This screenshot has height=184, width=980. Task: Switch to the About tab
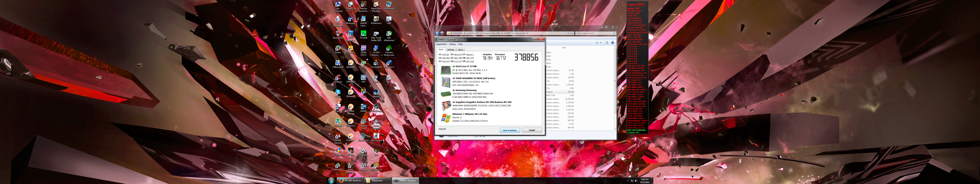[x=460, y=50]
